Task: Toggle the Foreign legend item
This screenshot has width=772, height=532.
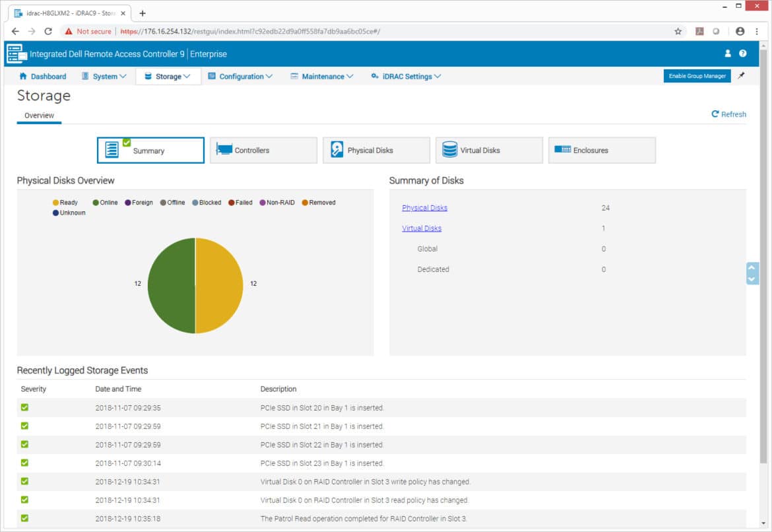Action: 139,203
